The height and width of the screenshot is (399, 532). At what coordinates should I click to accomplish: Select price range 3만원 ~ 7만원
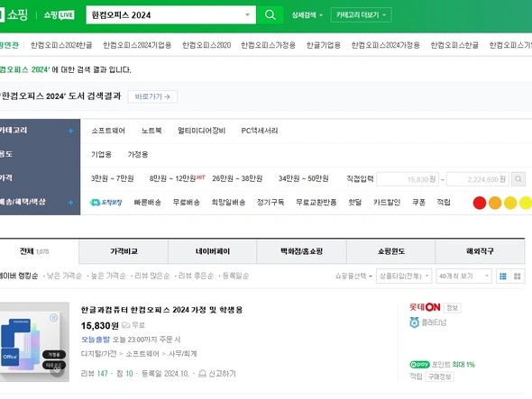[113, 178]
